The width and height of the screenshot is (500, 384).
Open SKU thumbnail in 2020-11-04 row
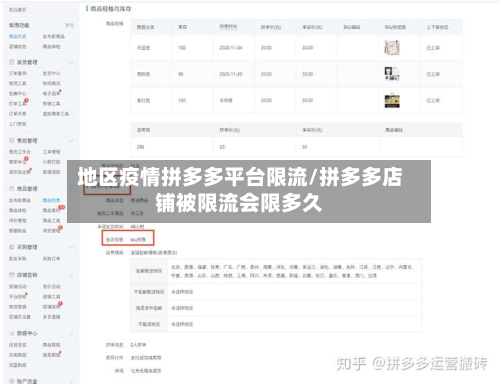click(x=392, y=48)
